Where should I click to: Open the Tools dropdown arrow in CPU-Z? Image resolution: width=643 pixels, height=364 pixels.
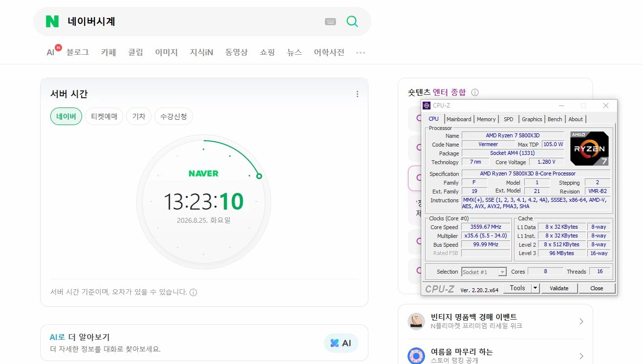pos(536,288)
